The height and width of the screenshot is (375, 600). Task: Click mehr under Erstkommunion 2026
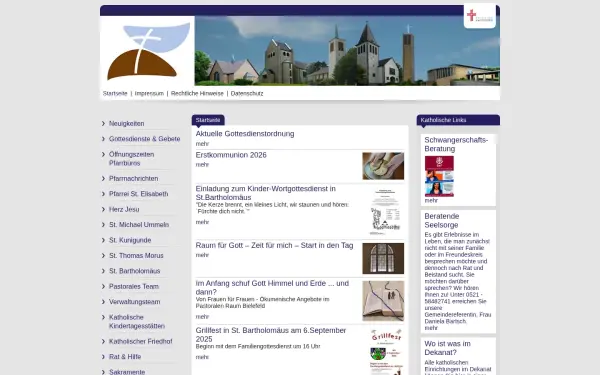(x=202, y=165)
